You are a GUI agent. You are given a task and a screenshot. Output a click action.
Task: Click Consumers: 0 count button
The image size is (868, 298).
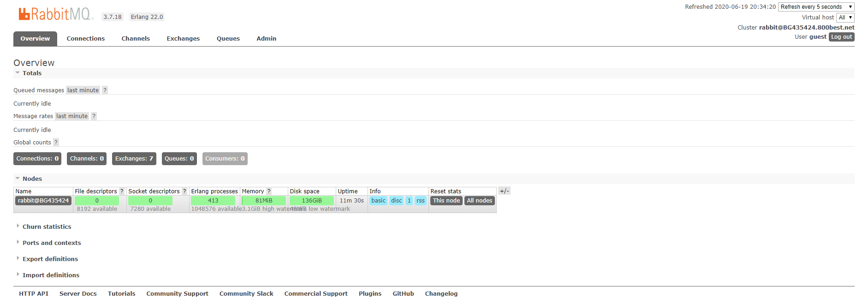click(x=225, y=159)
